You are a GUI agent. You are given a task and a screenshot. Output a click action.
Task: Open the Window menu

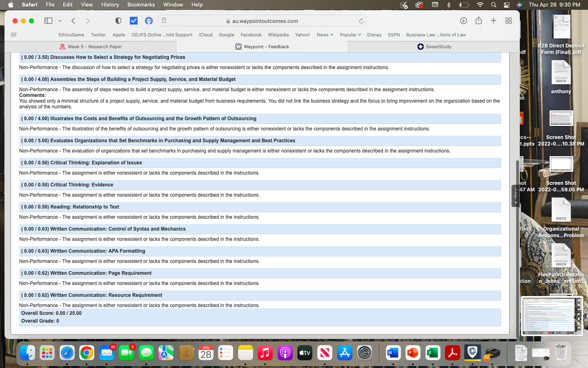click(173, 4)
